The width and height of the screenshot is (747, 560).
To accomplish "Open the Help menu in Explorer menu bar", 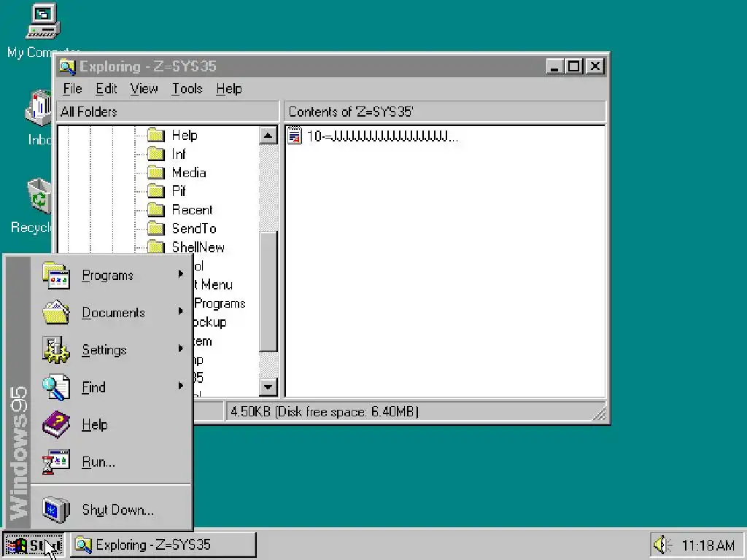I will pos(228,88).
